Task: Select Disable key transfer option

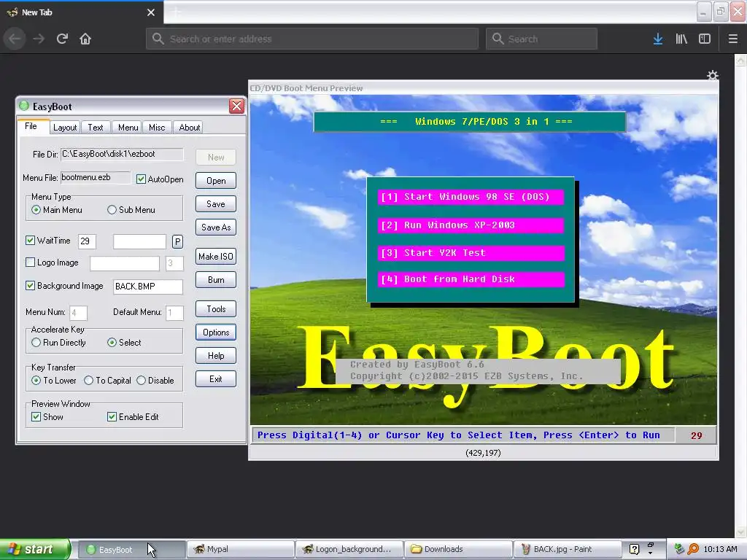Action: (x=141, y=381)
